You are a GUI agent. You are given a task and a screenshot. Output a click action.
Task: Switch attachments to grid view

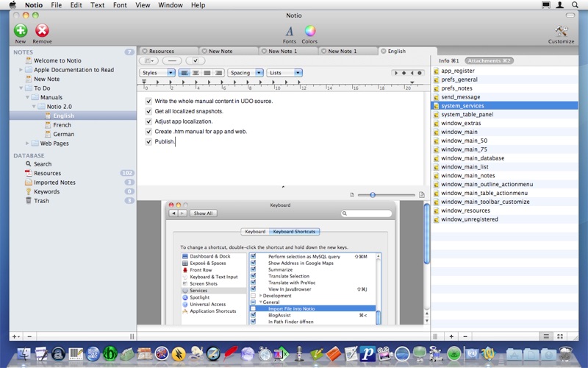[x=560, y=336]
